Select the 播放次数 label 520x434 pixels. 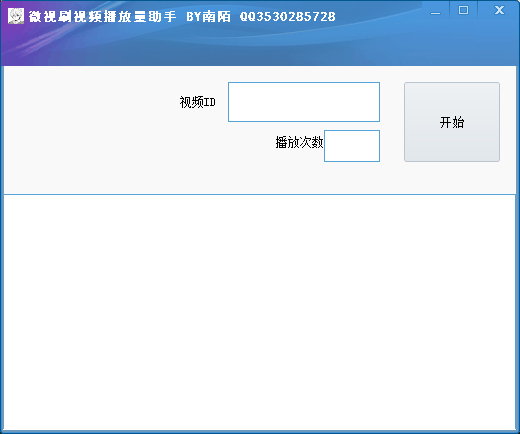[299, 142]
